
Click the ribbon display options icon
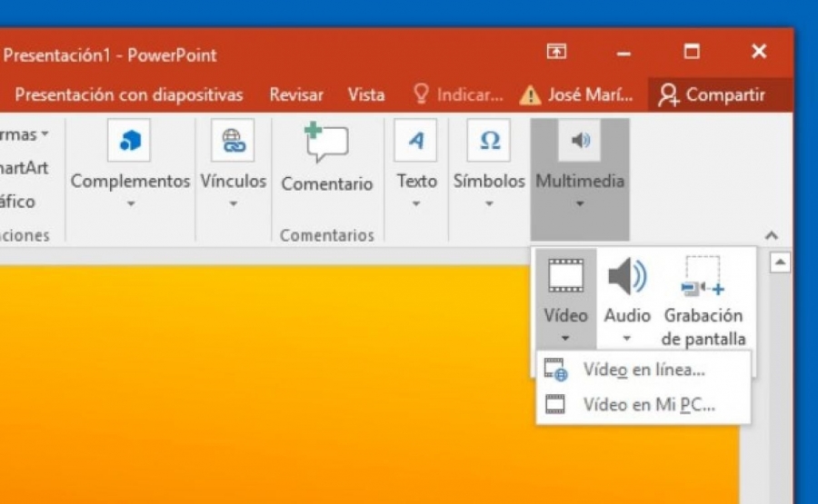click(x=556, y=51)
